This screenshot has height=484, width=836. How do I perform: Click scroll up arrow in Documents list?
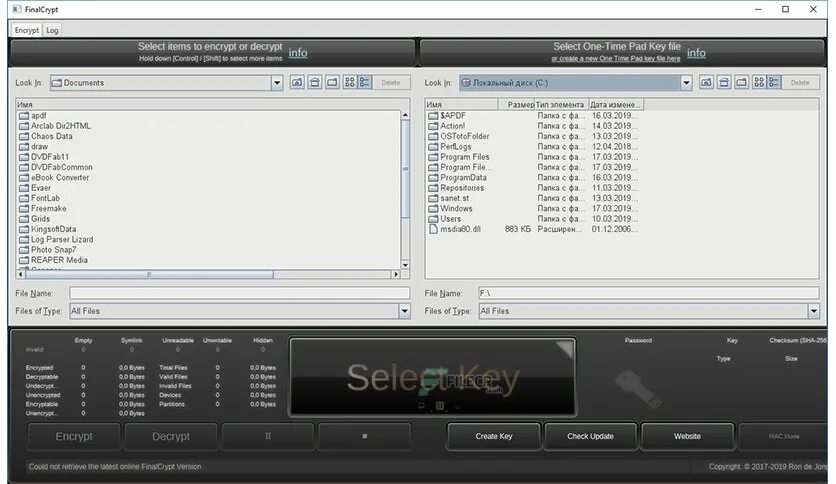tap(405, 115)
